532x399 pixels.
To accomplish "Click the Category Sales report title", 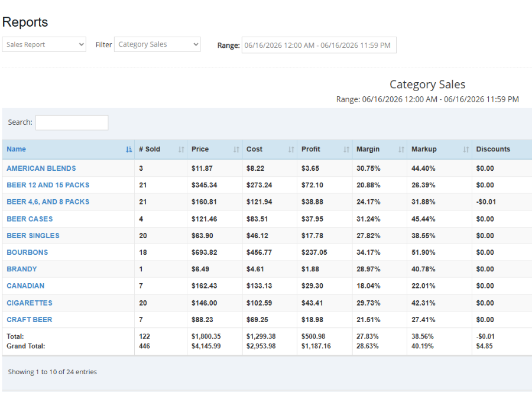I will click(427, 84).
